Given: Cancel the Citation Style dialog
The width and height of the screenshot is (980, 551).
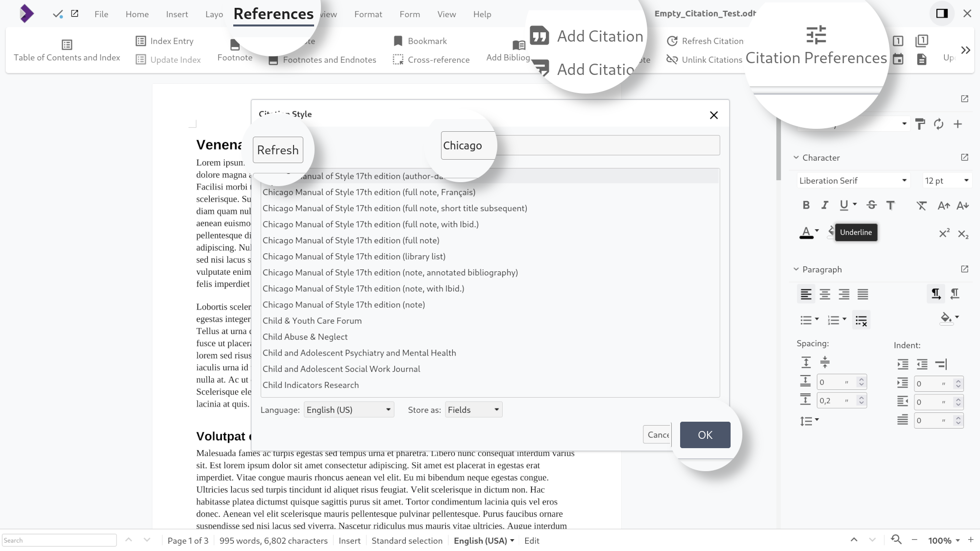Looking at the screenshot, I should (658, 434).
